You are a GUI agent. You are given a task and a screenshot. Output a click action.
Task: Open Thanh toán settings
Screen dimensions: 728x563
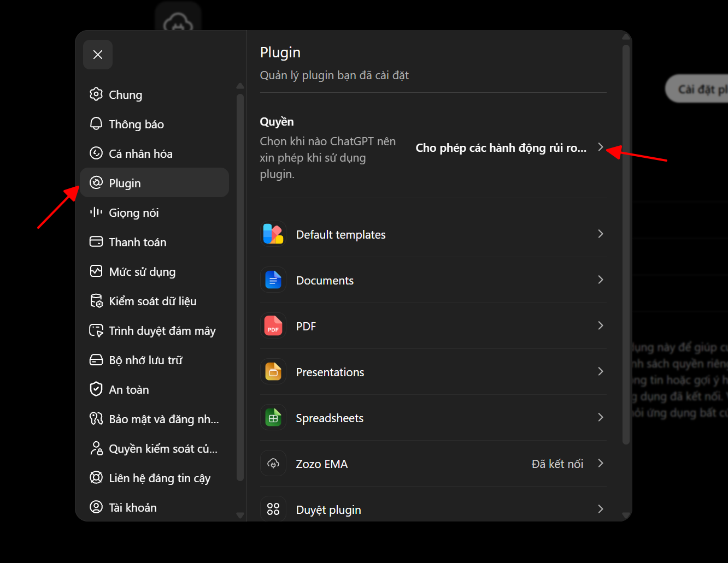154,242
